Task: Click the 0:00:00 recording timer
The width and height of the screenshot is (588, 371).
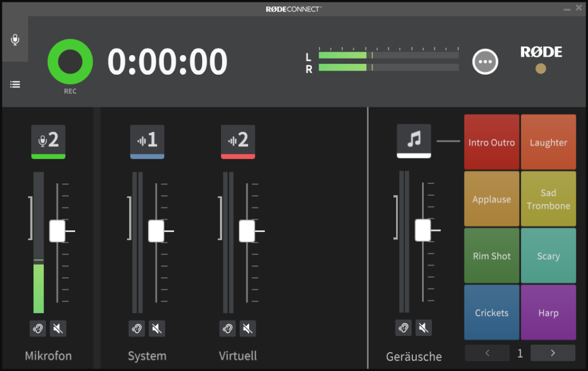Action: (167, 61)
